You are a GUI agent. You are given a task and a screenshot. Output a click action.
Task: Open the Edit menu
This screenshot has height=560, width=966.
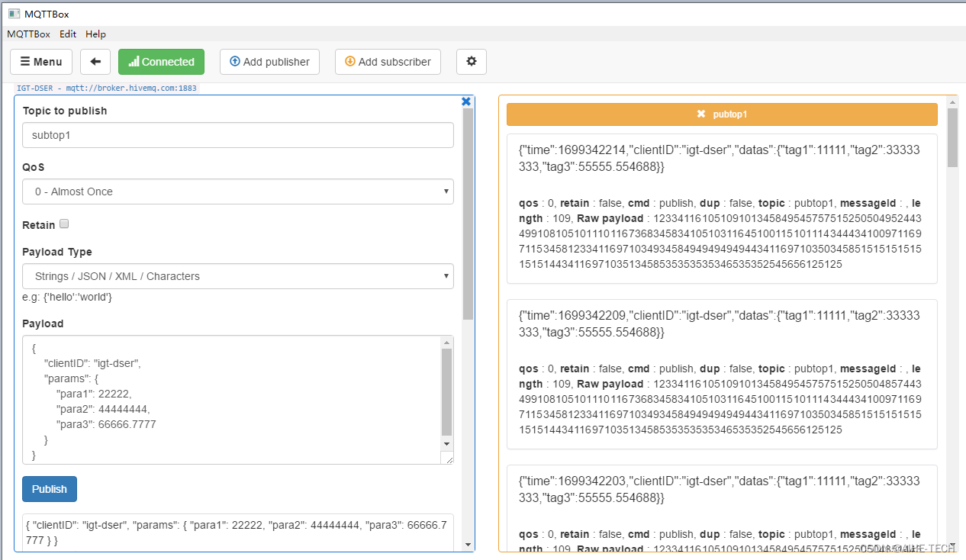click(x=68, y=34)
